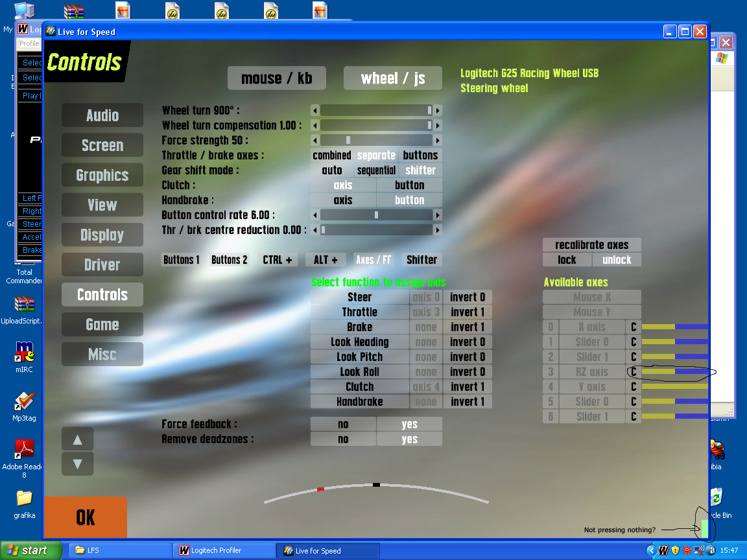
Task: Set Remove deadzones to yes
Action: [409, 439]
